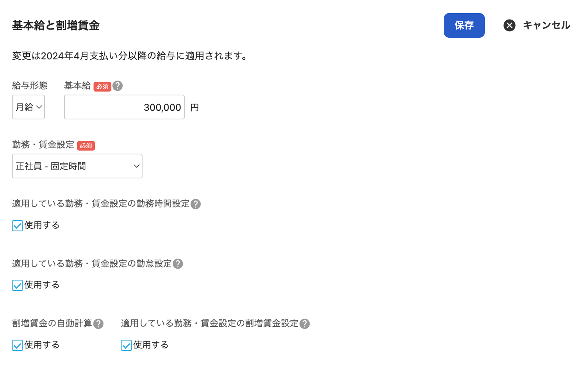Uncheck 使用する checkbox under 勤務時間設定
Image resolution: width=588 pixels, height=391 pixels.
[17, 226]
